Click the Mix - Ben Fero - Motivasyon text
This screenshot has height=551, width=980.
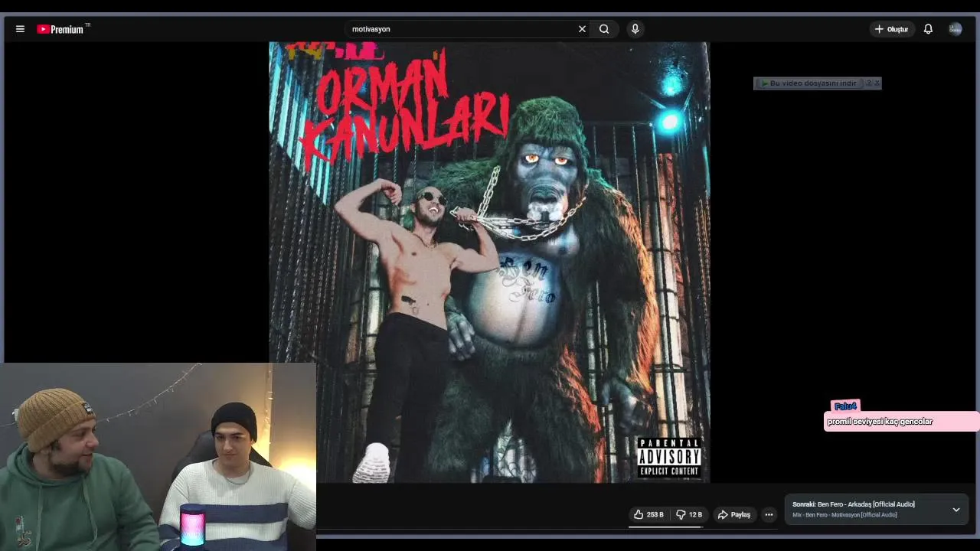click(x=844, y=515)
